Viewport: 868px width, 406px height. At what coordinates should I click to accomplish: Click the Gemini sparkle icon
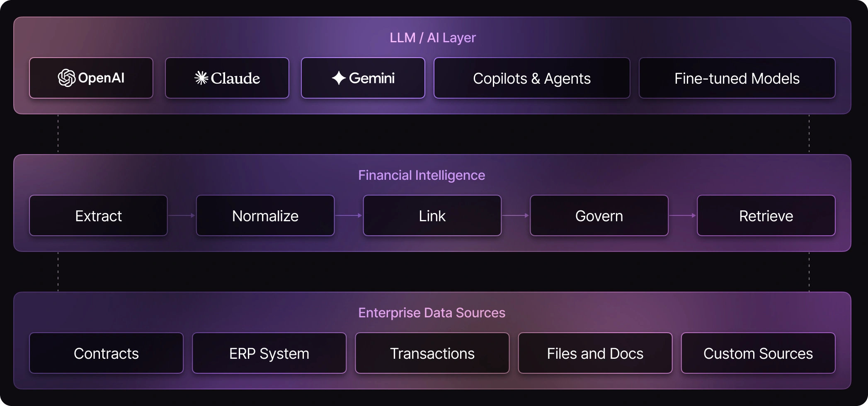[339, 78]
